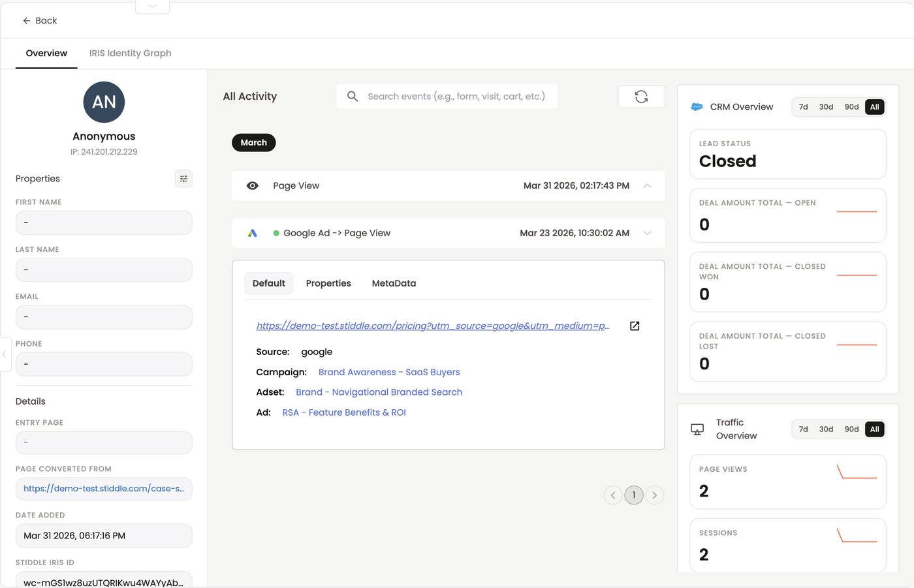Open Brand Awareness - SaaS Buyers campaign
Screen dimensions: 914x588
[x=389, y=372]
